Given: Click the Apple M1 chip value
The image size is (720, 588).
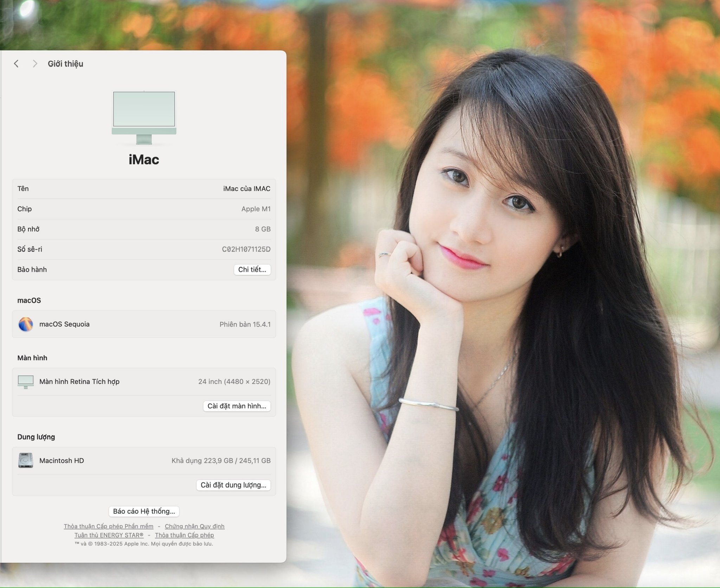Looking at the screenshot, I should coord(256,209).
